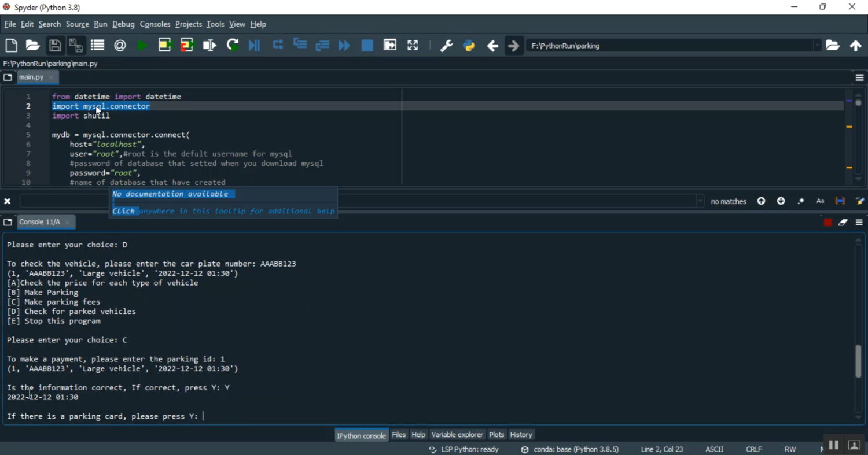Toggle regular expression search option
868x455 pixels.
coord(801,201)
